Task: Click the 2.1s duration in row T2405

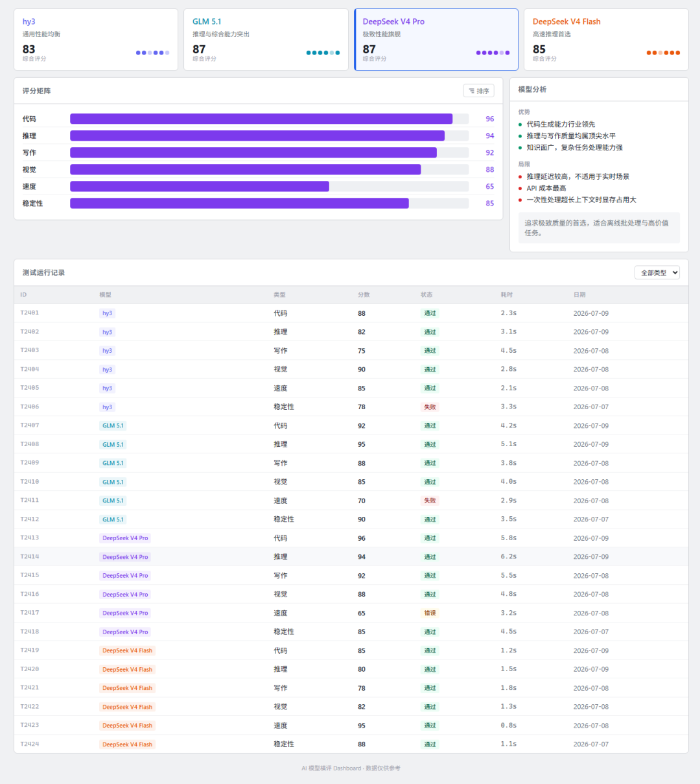Action: pos(508,388)
